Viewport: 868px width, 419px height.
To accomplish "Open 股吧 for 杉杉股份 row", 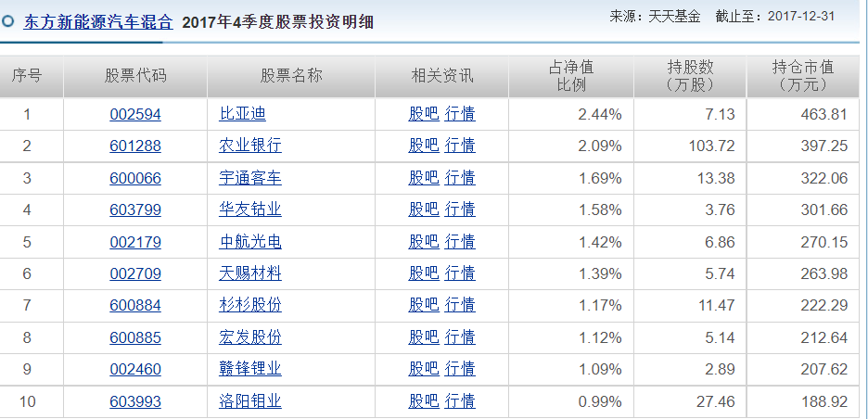I will [x=424, y=304].
